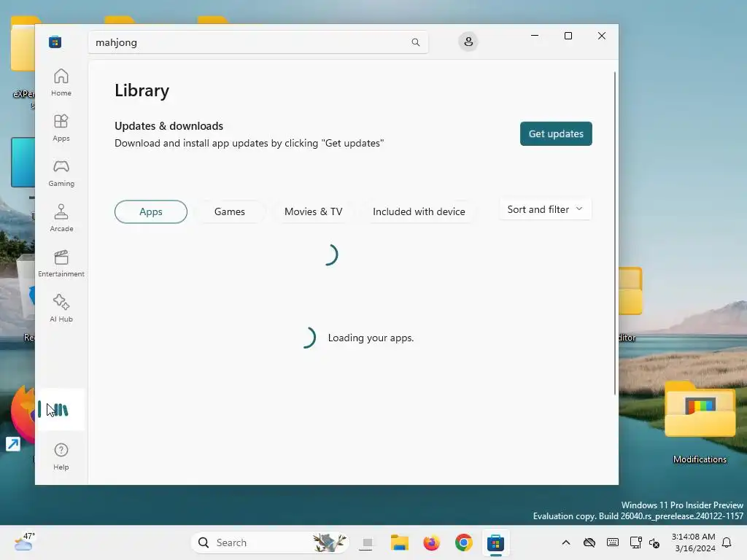
Task: Open File Explorer from the taskbar
Action: (x=399, y=542)
